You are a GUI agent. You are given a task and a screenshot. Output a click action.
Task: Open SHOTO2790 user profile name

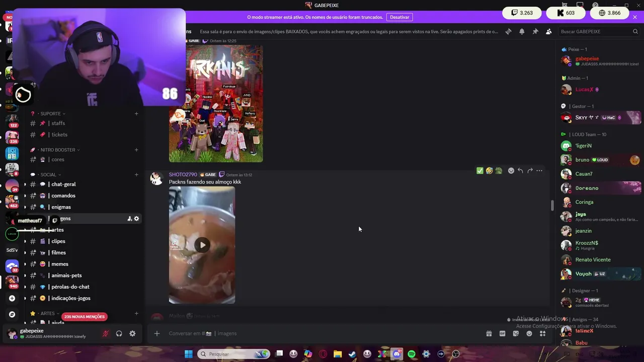coord(183,174)
